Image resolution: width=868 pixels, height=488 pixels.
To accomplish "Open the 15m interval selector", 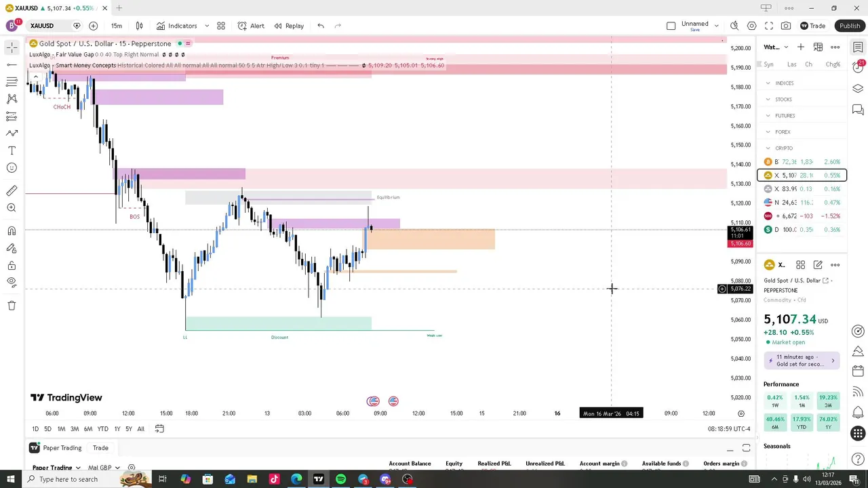I will 117,26.
